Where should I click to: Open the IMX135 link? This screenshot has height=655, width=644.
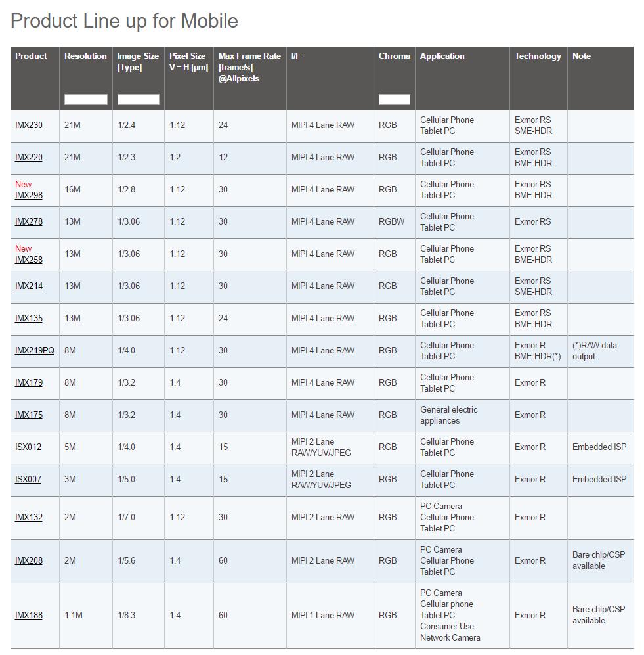coord(29,319)
